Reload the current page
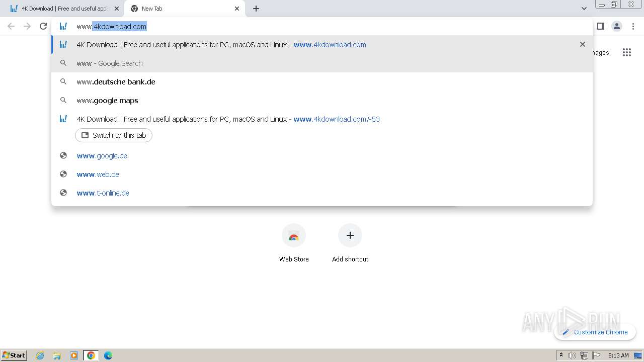The width and height of the screenshot is (644, 362). click(43, 26)
